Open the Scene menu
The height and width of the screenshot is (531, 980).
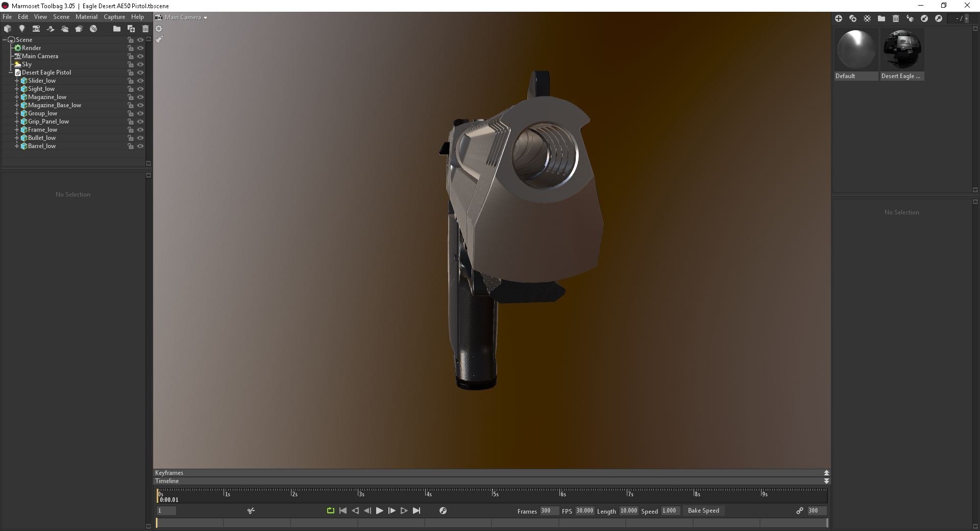pyautogui.click(x=61, y=17)
